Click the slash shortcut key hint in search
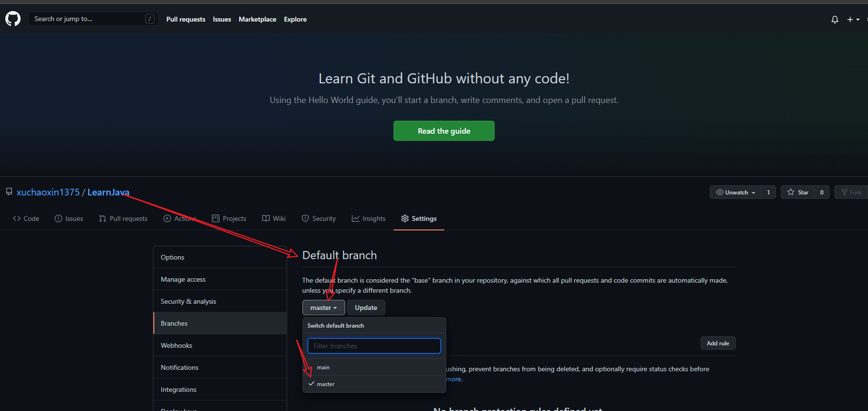Image resolution: width=868 pixels, height=411 pixels. tap(150, 19)
